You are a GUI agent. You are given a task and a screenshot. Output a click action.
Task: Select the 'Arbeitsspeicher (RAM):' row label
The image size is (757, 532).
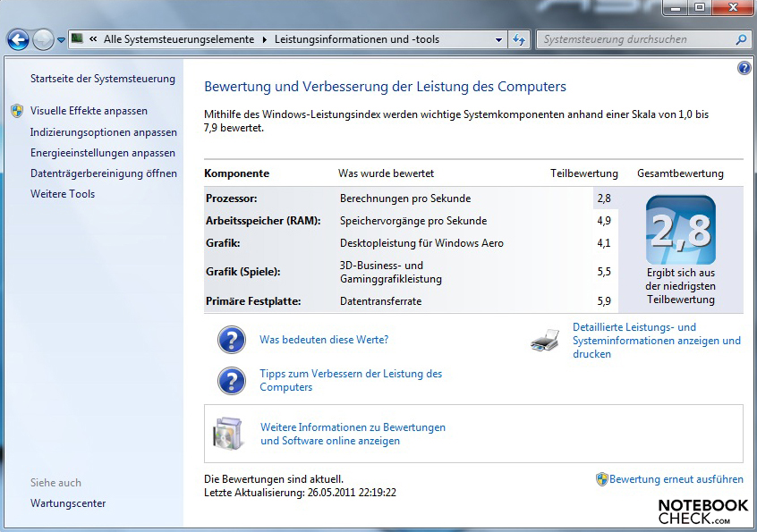[x=263, y=221]
